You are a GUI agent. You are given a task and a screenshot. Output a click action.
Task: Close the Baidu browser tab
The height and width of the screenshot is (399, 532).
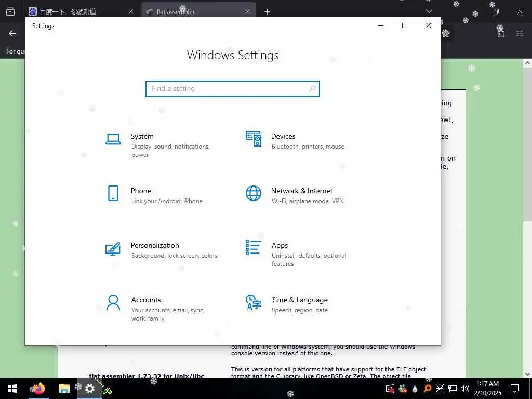pyautogui.click(x=130, y=11)
